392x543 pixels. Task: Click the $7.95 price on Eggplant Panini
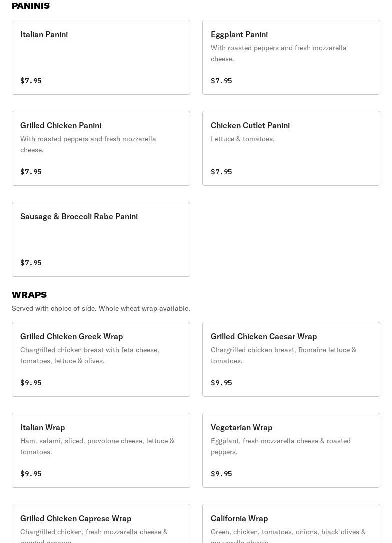(221, 81)
